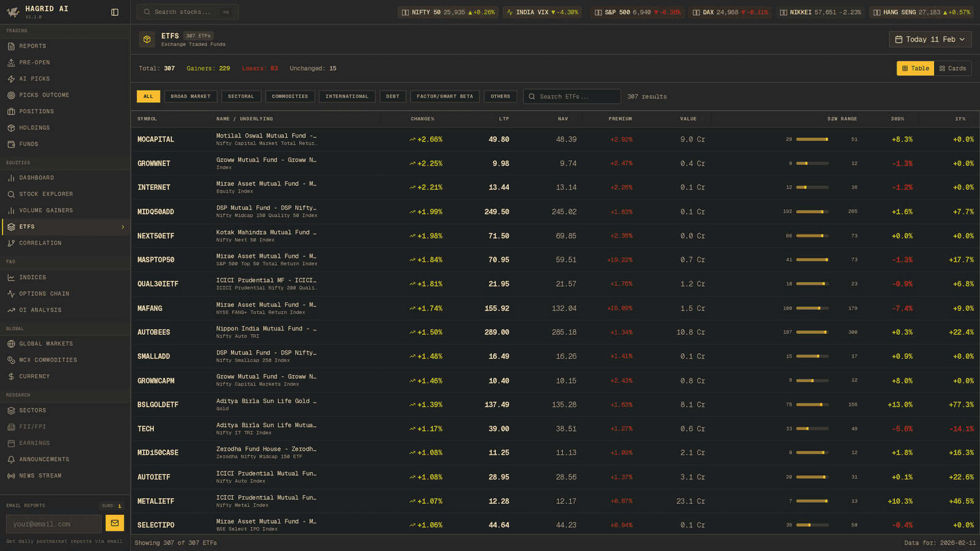This screenshot has height=551, width=980.
Task: Open Announcements bell icon
Action: tap(11, 459)
